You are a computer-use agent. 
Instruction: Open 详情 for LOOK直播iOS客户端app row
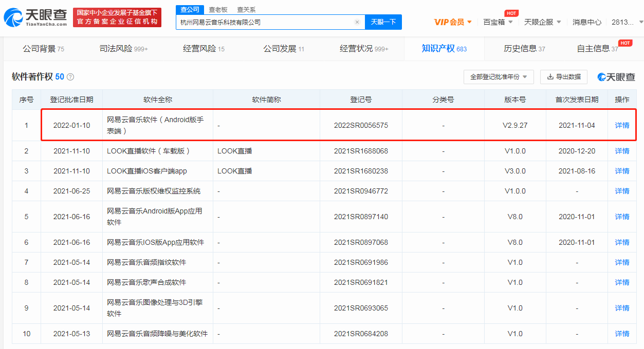622,171
